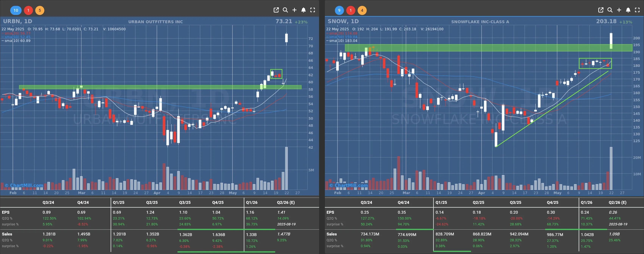
Task: Click EPS row label in URBN table
Action: tap(6, 212)
